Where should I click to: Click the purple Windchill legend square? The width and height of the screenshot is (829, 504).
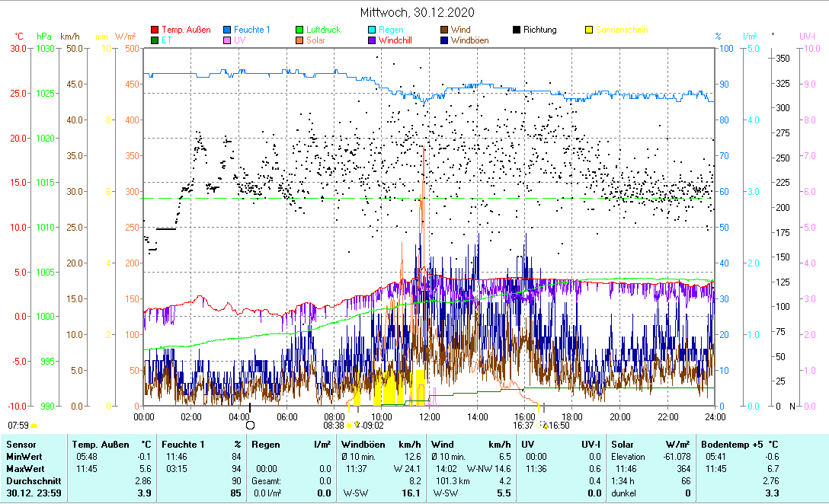(372, 40)
